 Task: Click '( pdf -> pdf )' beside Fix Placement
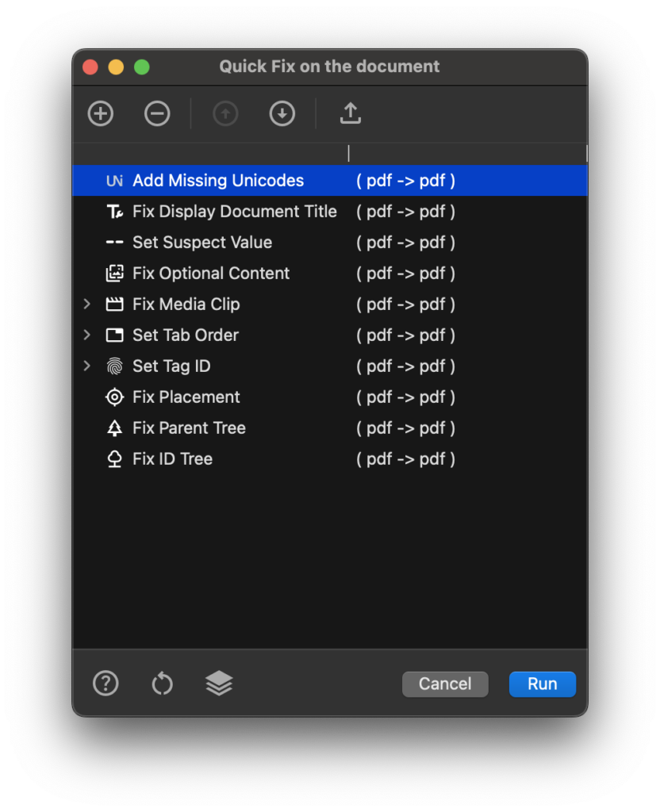pyautogui.click(x=405, y=397)
